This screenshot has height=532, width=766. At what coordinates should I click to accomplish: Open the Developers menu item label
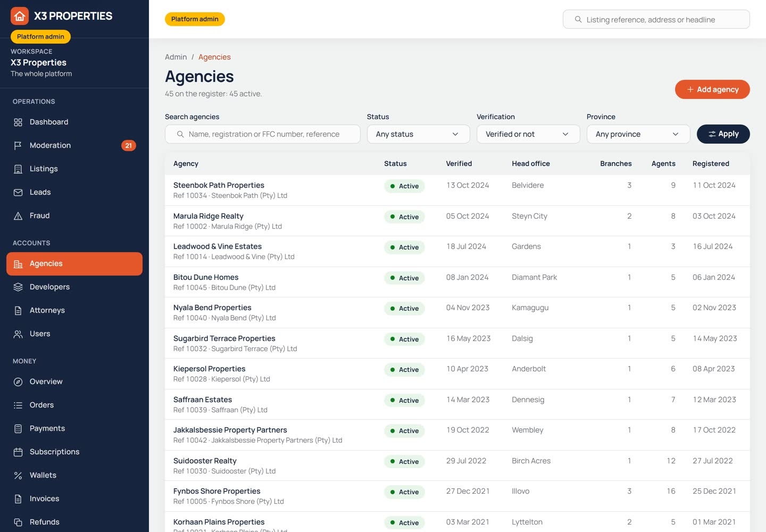point(49,287)
